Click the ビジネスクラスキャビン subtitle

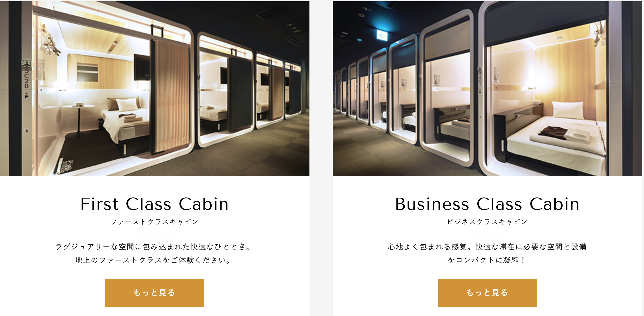488,222
